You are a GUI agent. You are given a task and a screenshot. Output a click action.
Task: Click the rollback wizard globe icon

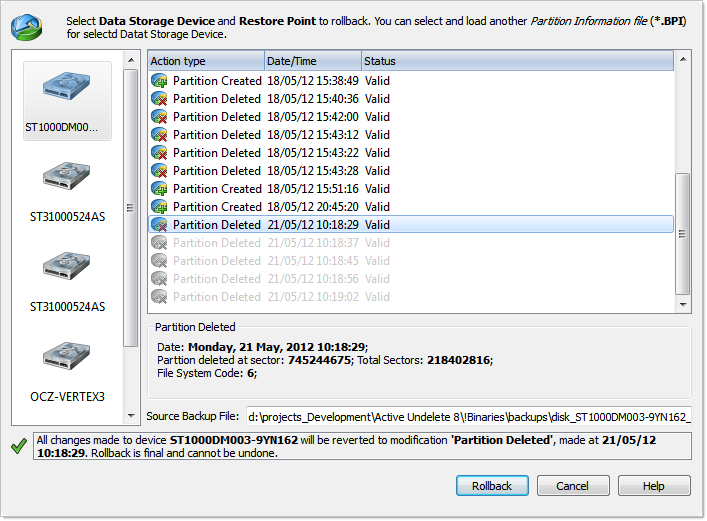(x=27, y=27)
